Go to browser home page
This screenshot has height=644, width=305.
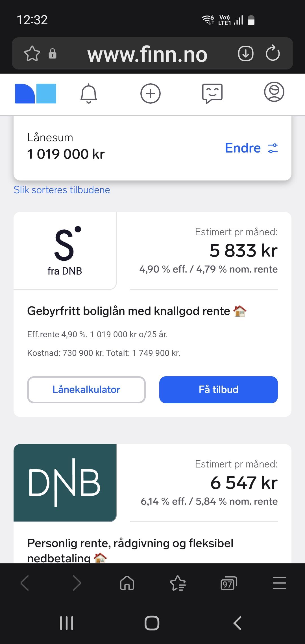pyautogui.click(x=127, y=583)
